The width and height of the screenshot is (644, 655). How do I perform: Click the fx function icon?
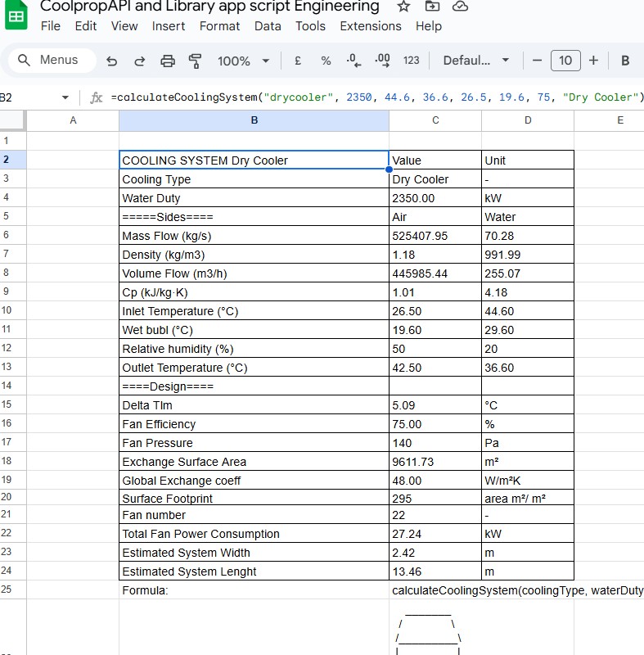click(x=96, y=97)
